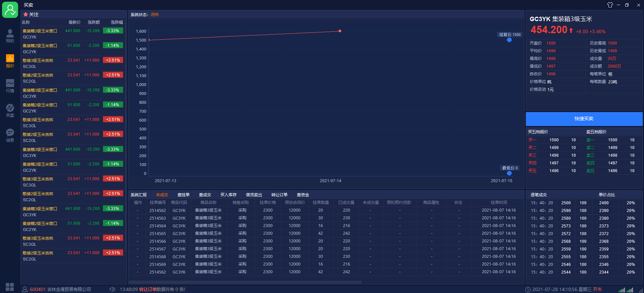644x293 pixels.
Task: Open the skin T-shirt icon in title bar
Action: point(610,5)
